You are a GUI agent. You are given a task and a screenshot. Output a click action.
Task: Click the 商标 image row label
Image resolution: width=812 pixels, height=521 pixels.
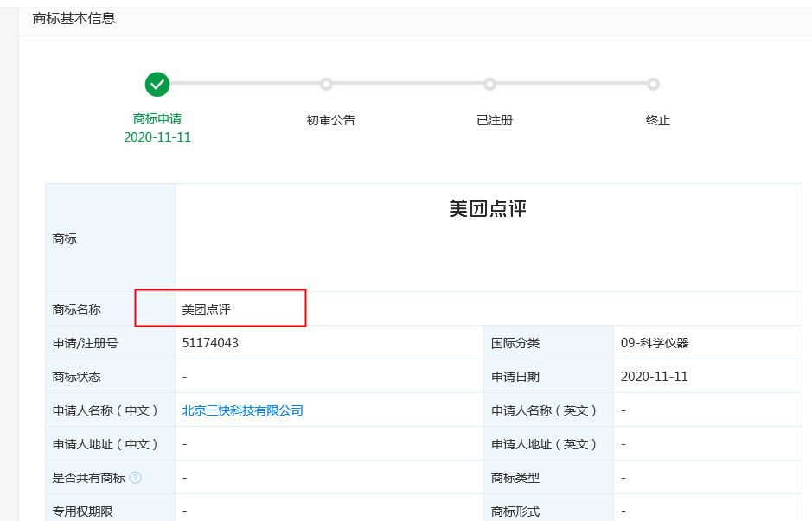[x=65, y=238]
